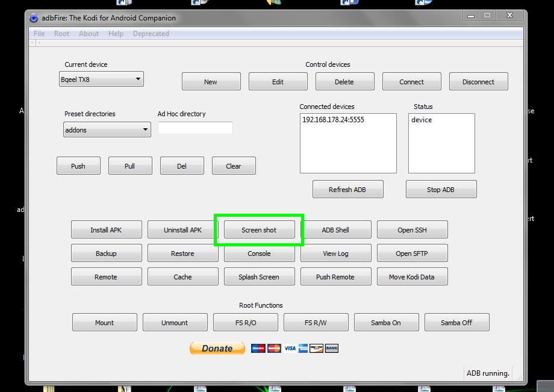554x392 pixels.
Task: Clear the directory selection
Action: tap(234, 166)
